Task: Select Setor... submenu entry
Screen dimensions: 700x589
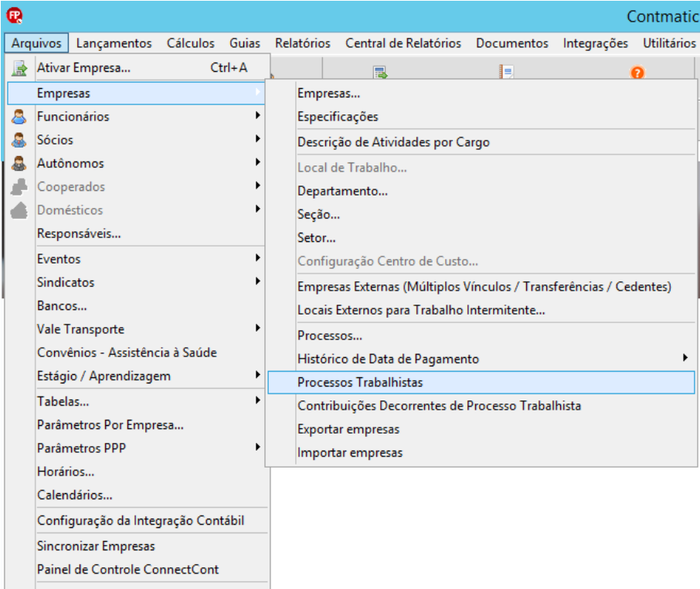Action: (481, 238)
